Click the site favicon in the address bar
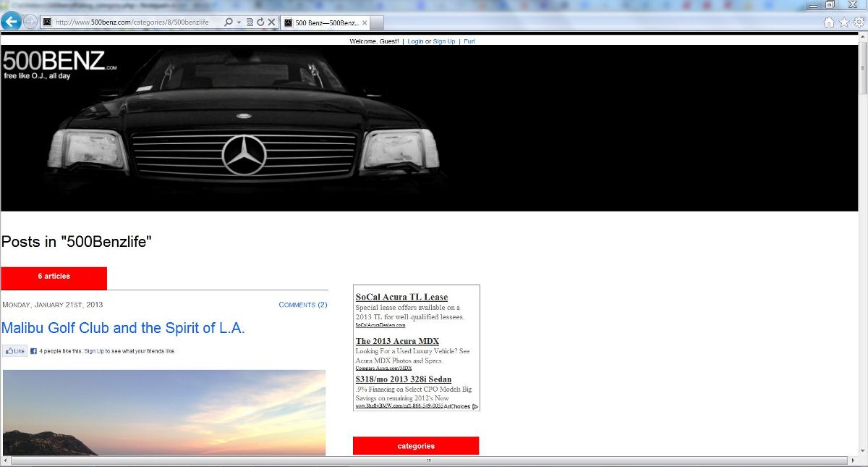This screenshot has height=467, width=868. (x=48, y=22)
